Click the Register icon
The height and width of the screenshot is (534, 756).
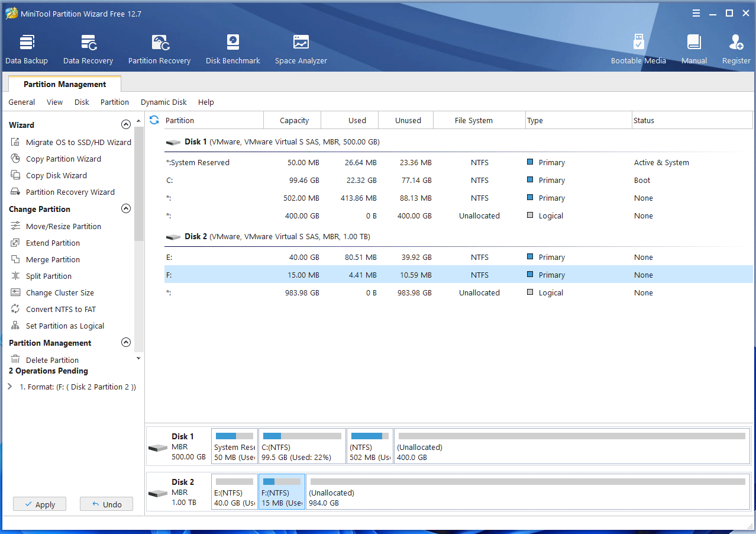[736, 43]
